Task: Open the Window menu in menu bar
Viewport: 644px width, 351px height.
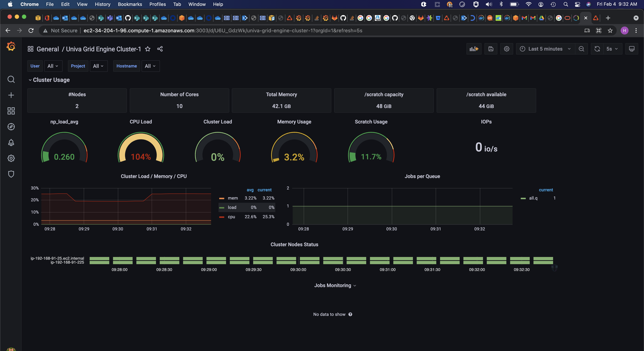Action: [x=197, y=4]
